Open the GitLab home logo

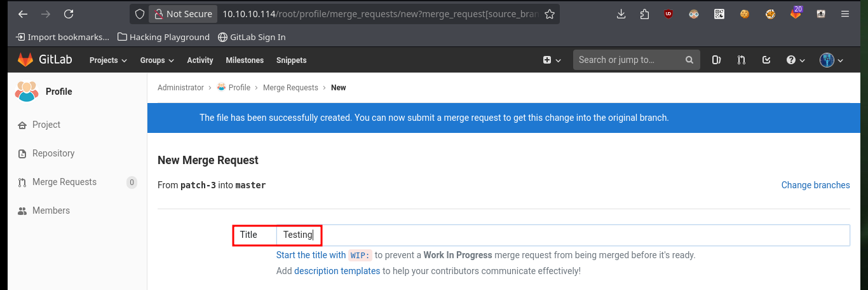click(x=44, y=60)
